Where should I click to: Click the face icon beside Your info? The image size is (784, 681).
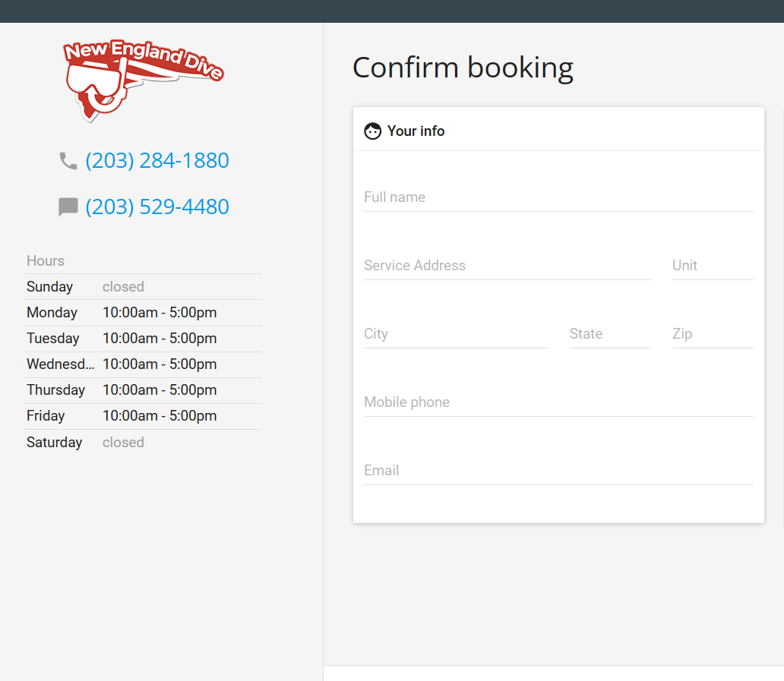coord(372,131)
